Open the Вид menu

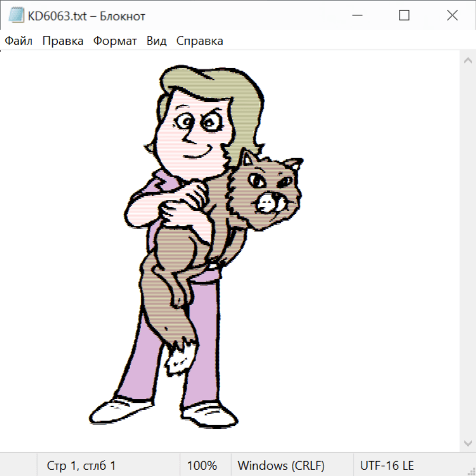tap(157, 41)
